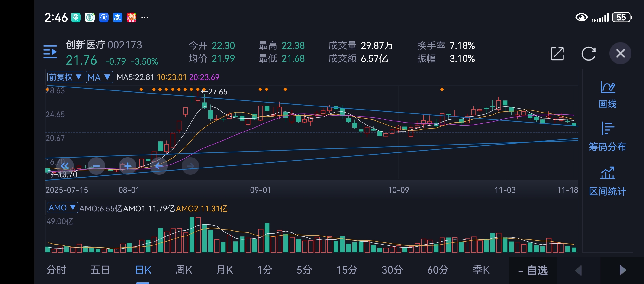Switch to the 周K weekly tab
This screenshot has height=284, width=644.
point(184,270)
